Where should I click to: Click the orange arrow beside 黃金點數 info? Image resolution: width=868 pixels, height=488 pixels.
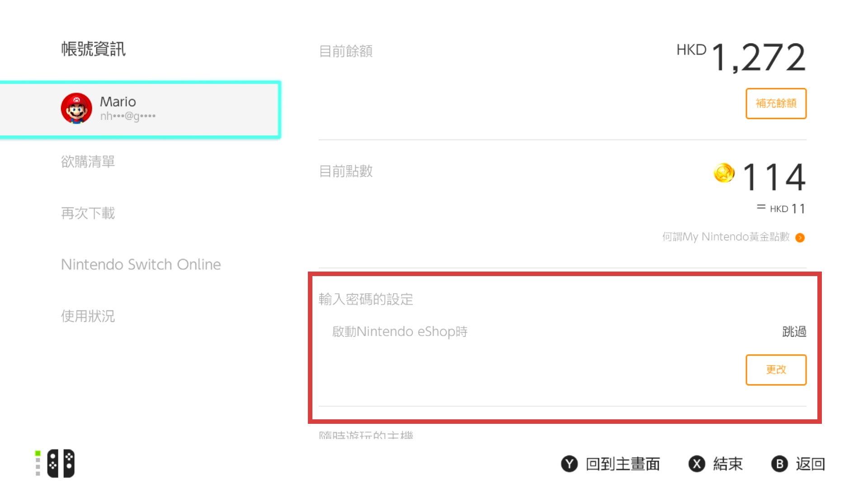coord(800,237)
